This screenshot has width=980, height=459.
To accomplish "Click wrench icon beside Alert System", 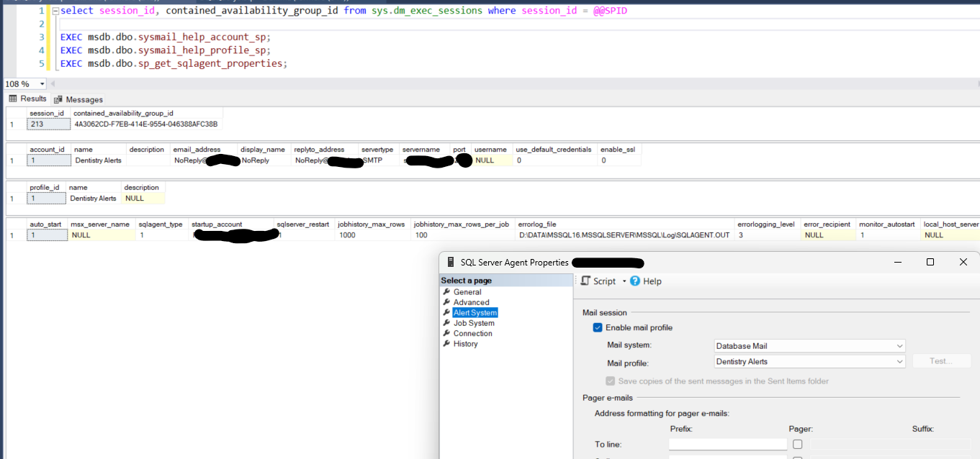I will (447, 313).
